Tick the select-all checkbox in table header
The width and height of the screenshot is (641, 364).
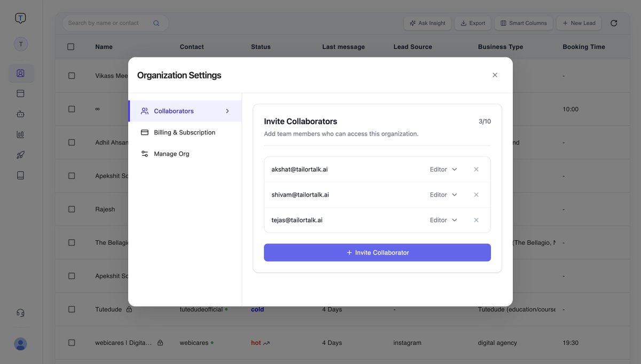71,46
